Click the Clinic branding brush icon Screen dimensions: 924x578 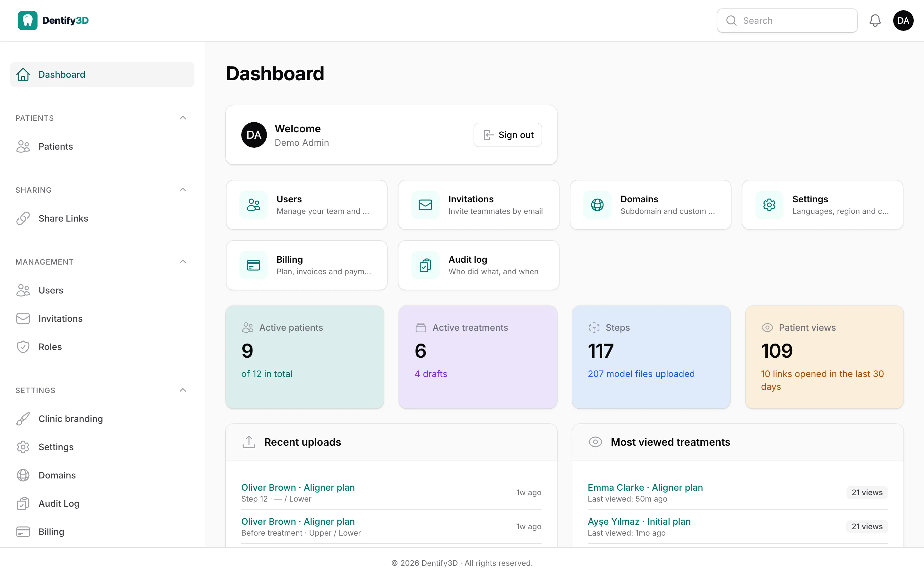click(23, 419)
